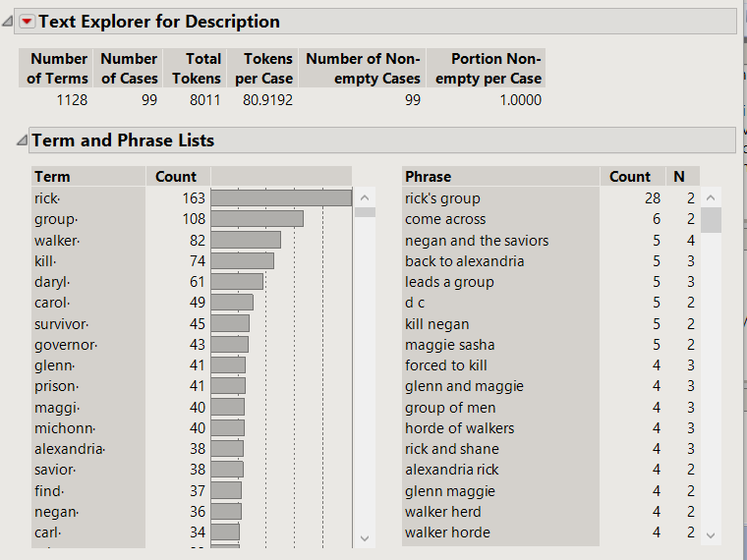Collapse the Text Explorer for Description outline
Image resolution: width=747 pixels, height=560 pixels.
pos(9,22)
